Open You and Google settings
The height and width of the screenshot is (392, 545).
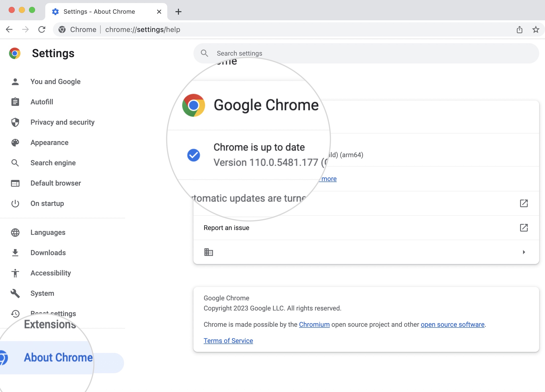pos(55,81)
